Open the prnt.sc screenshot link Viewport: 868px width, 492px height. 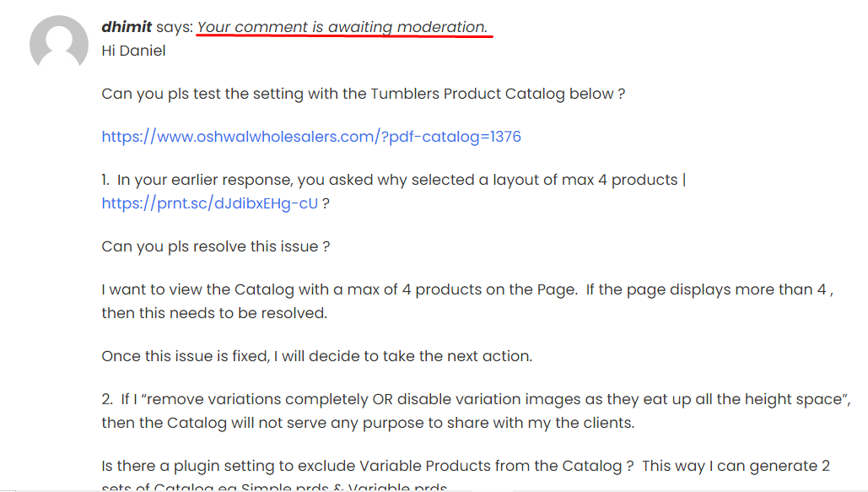[x=210, y=203]
